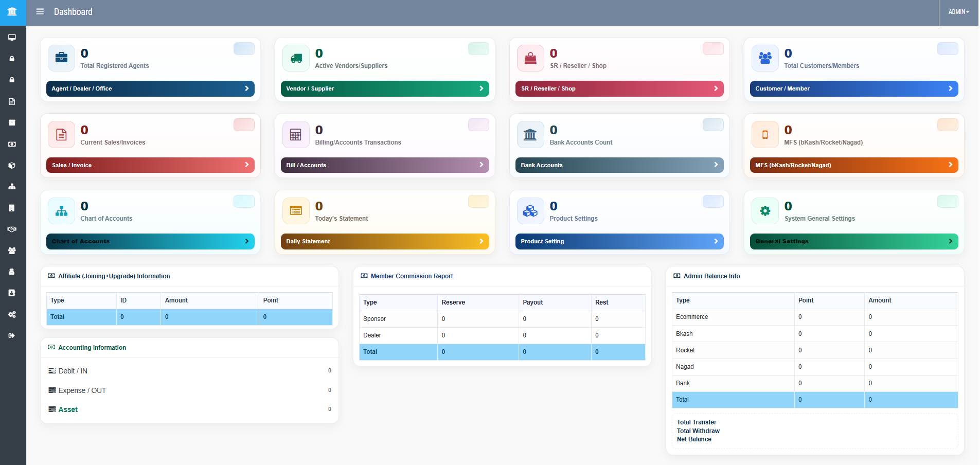Open the ADMIN user dropdown
Viewport: 980px width, 465px height.
click(x=958, y=12)
